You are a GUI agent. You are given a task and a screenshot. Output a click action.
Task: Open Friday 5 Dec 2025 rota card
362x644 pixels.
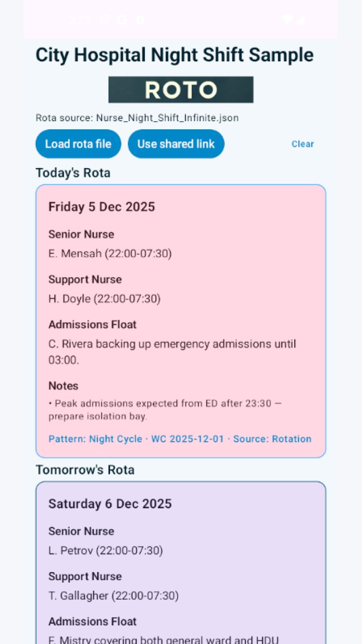click(x=181, y=321)
